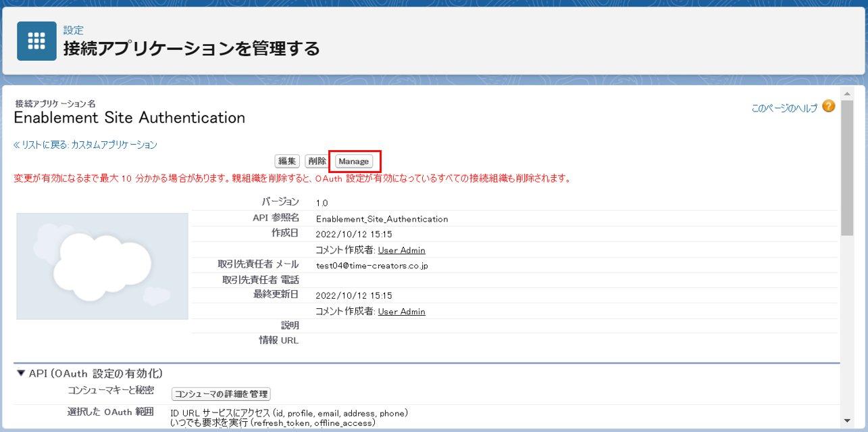This screenshot has height=432, width=868.
Task: Click the Enablement Site Authentication title
Action: point(129,118)
